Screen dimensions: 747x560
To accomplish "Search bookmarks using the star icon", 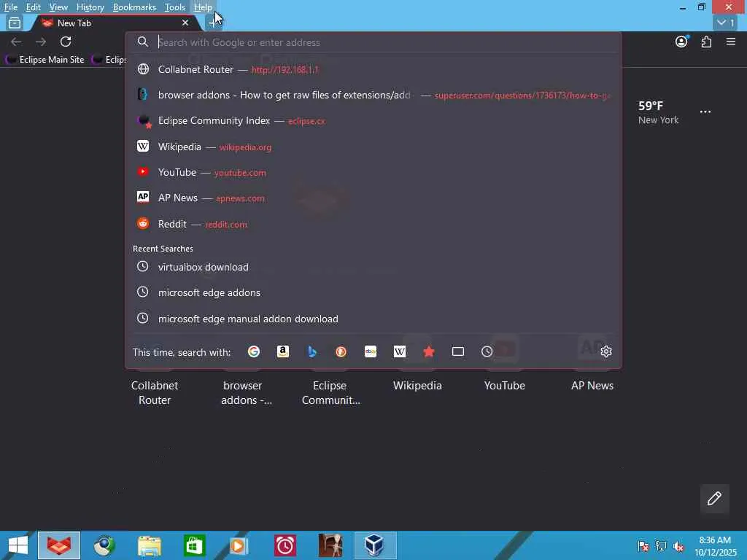I will point(429,352).
